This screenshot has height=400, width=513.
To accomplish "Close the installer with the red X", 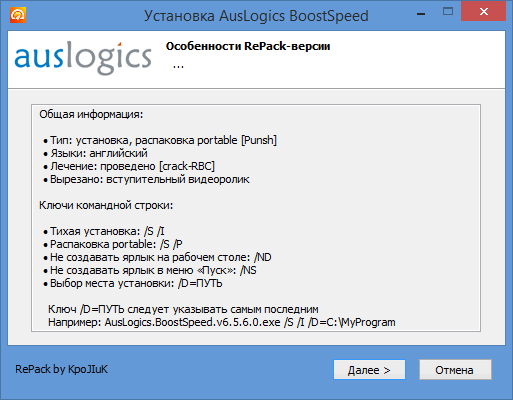I will pyautogui.click(x=483, y=12).
